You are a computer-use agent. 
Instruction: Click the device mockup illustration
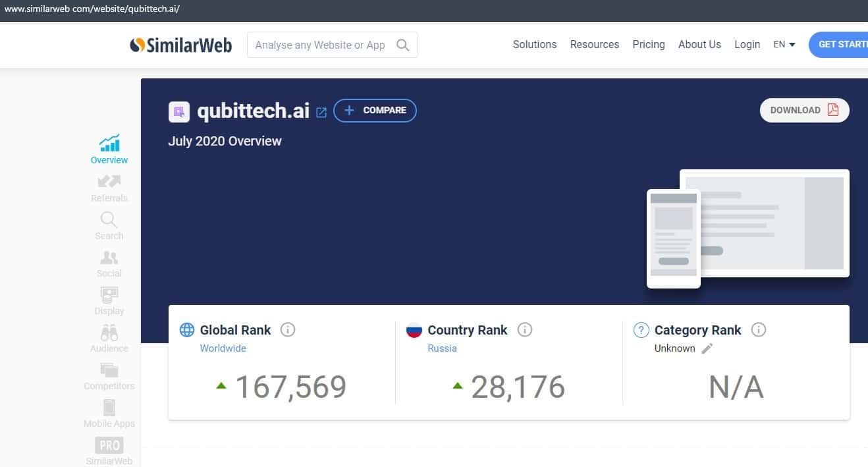tap(748, 229)
